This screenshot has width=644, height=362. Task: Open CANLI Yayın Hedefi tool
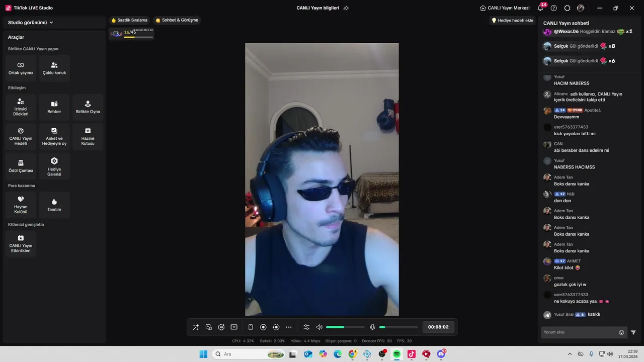[x=21, y=137]
